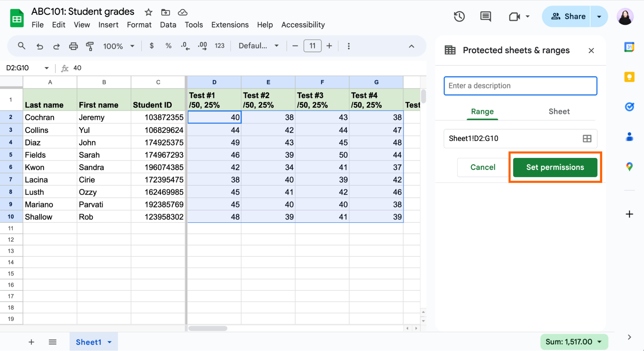
Task: Click the increase decimal places icon
Action: (x=202, y=46)
